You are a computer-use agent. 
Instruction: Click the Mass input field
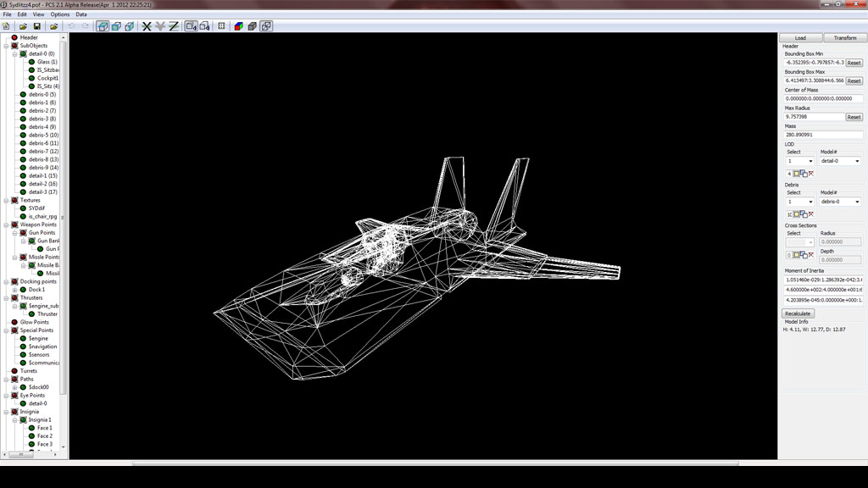tap(823, 134)
